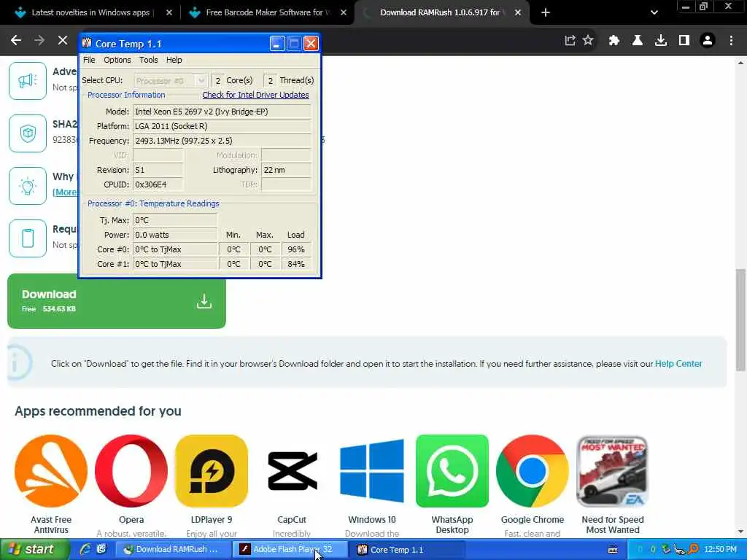Switch to Adobe Flash Player 32 taskbar button

[x=290, y=550]
